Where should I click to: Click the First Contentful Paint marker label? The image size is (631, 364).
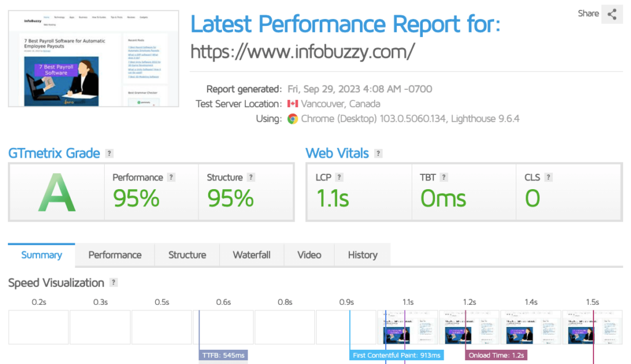coord(396,355)
